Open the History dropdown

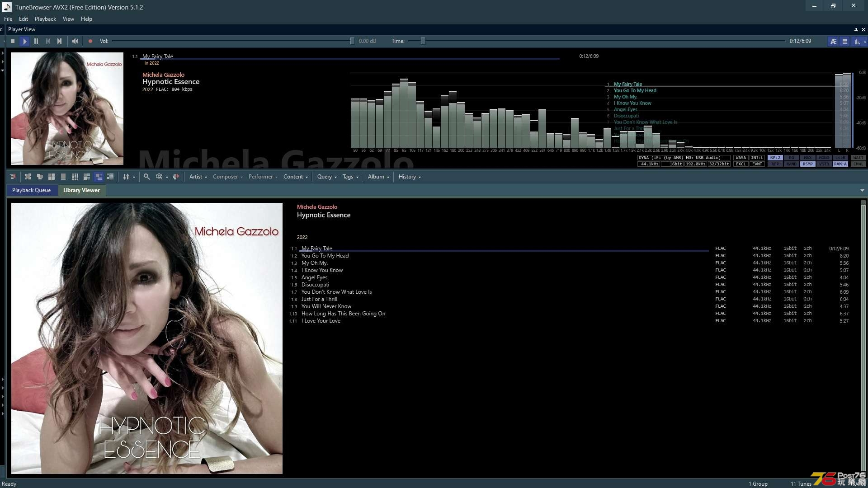point(410,177)
